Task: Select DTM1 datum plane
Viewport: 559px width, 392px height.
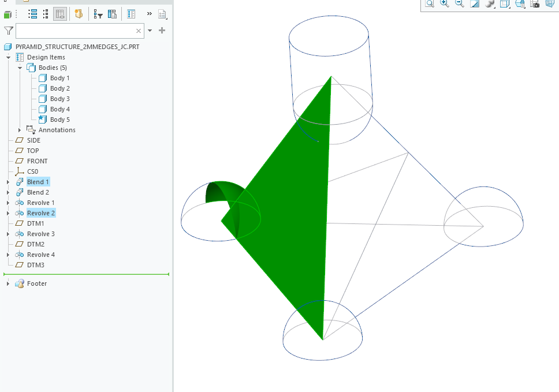Action: click(x=35, y=223)
